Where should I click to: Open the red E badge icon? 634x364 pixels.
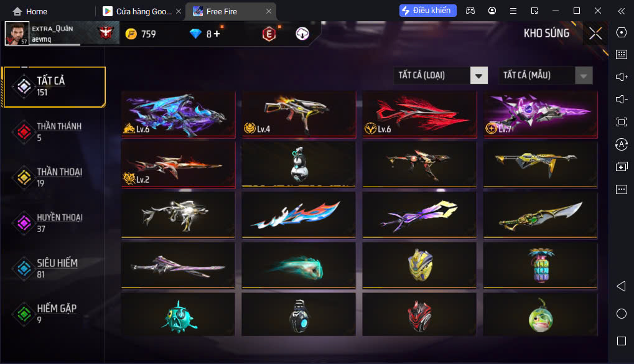pyautogui.click(x=269, y=34)
